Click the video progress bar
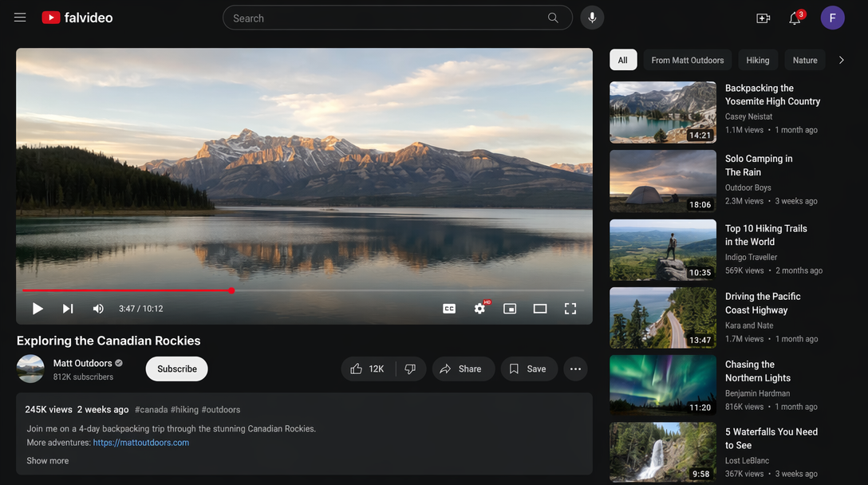This screenshot has width=868, height=485. (303, 290)
